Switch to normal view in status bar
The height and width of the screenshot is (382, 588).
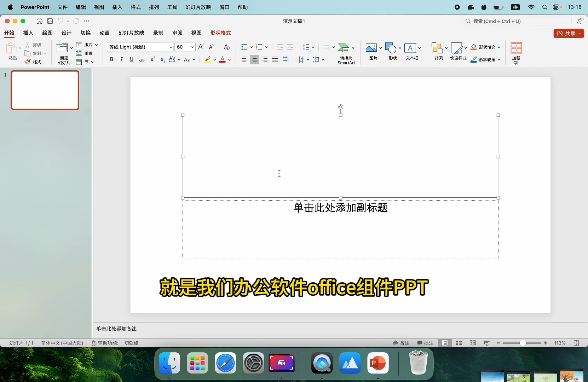[x=445, y=343]
